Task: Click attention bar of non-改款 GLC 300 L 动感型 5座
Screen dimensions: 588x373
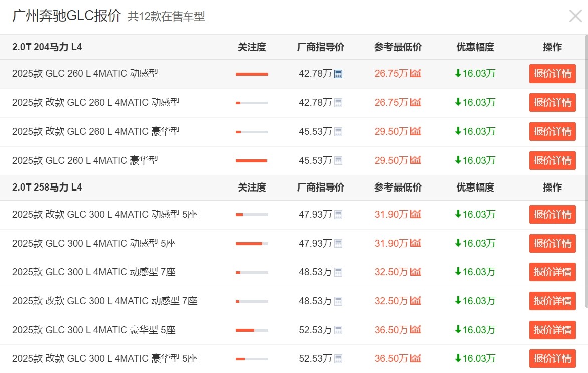Action: pos(252,244)
